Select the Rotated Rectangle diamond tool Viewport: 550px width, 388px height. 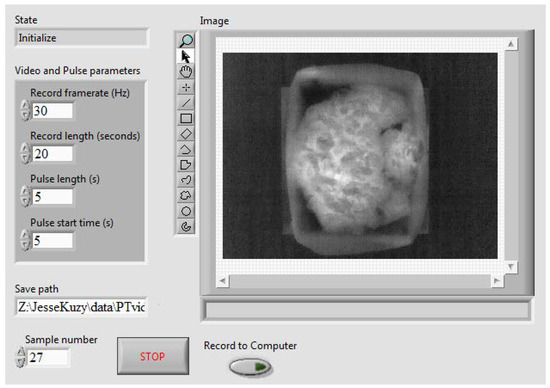(x=186, y=134)
